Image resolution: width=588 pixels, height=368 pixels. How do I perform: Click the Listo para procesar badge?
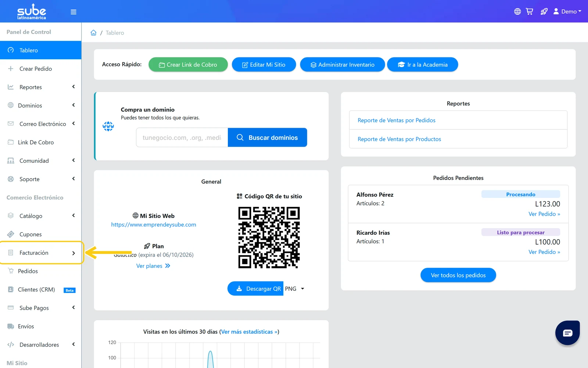521,232
